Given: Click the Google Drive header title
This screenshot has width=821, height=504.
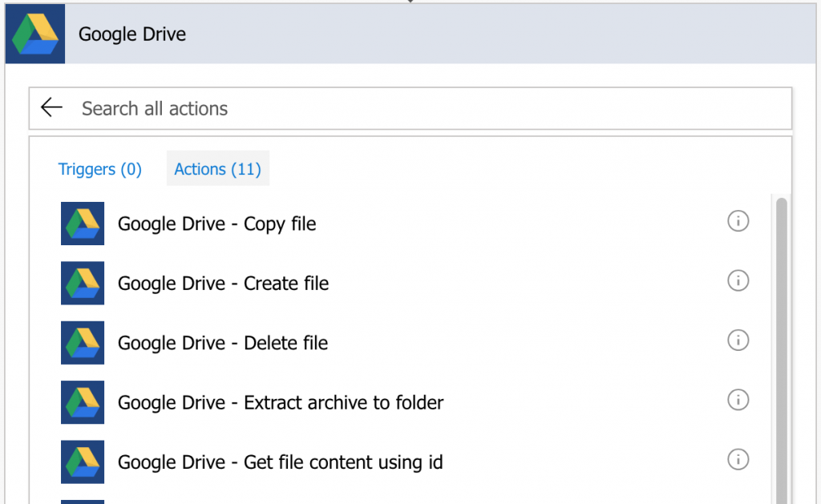Looking at the screenshot, I should [132, 34].
